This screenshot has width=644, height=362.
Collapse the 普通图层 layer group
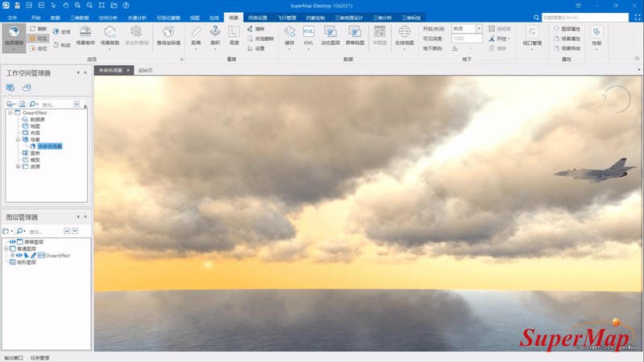point(6,249)
